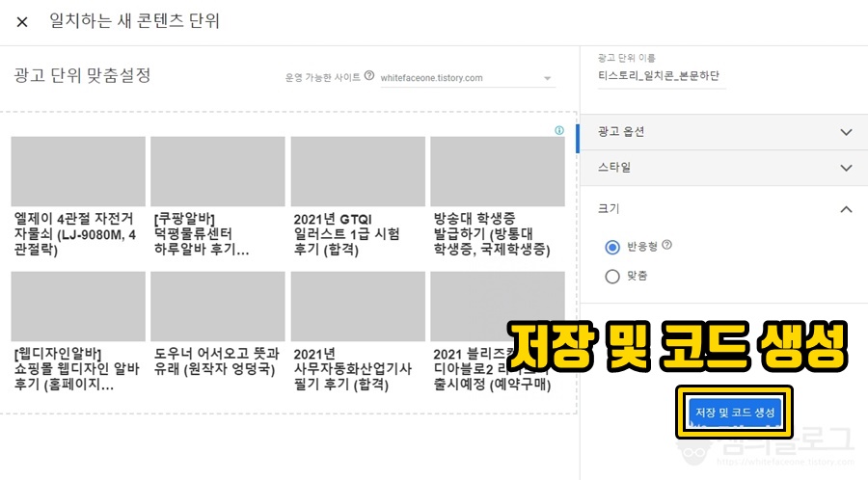Click the 저장 및 코드 생성 blue button
This screenshot has height=480, width=868.
pyautogui.click(x=735, y=413)
